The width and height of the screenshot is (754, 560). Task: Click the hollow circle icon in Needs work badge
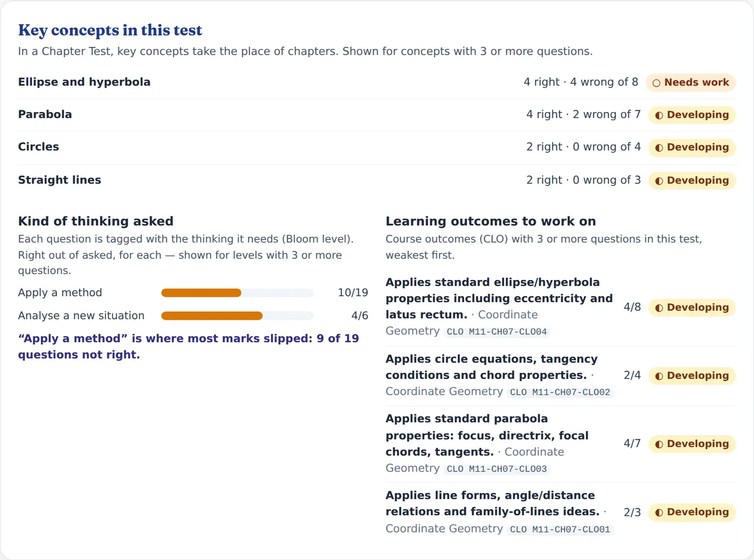pyautogui.click(x=656, y=83)
